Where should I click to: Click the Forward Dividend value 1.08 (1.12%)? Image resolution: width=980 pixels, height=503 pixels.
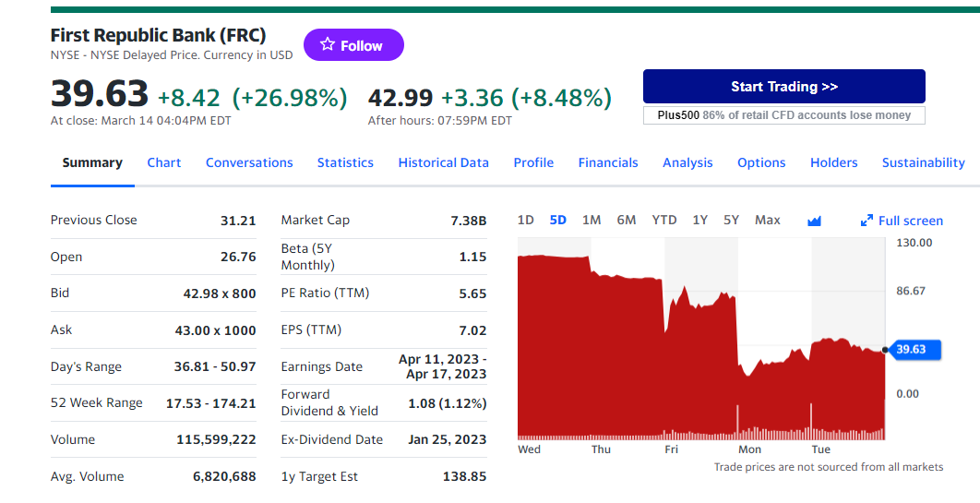[x=448, y=403]
